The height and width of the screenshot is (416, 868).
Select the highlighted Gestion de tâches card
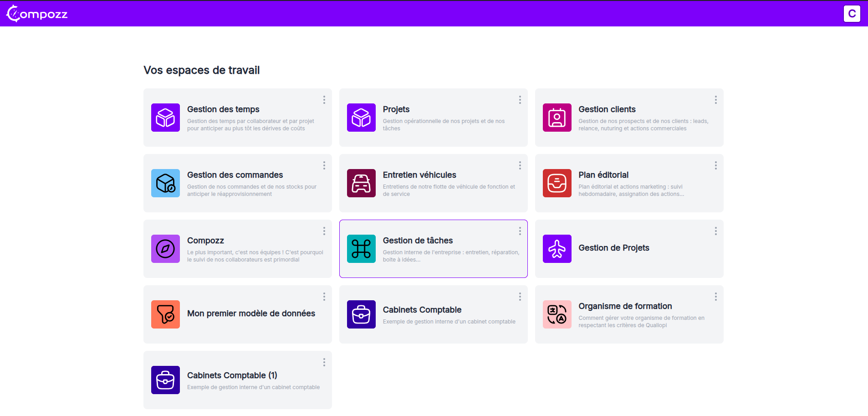click(x=433, y=249)
